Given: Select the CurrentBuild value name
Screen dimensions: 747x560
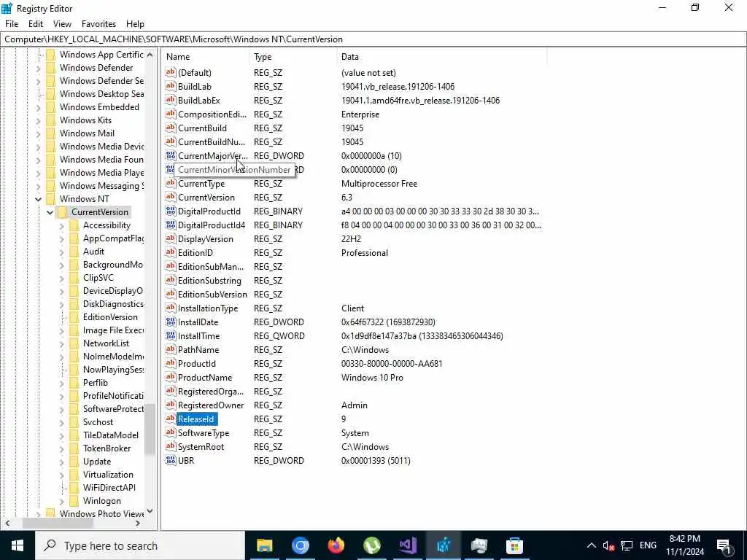Looking at the screenshot, I should [202, 128].
